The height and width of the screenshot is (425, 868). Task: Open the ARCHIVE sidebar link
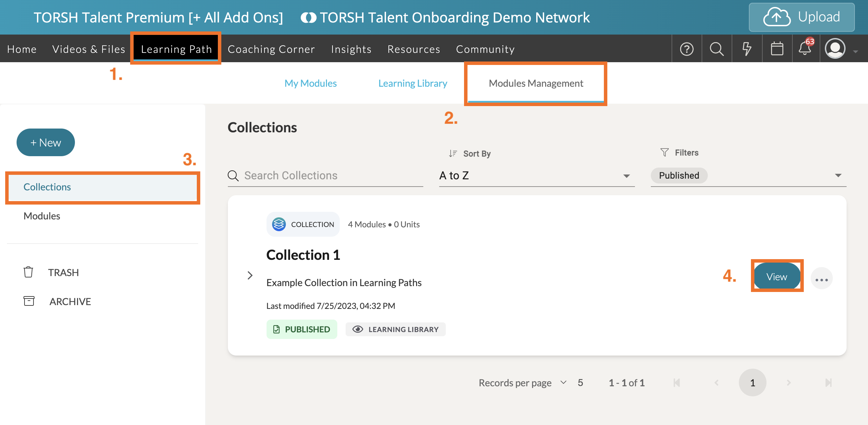tap(70, 302)
